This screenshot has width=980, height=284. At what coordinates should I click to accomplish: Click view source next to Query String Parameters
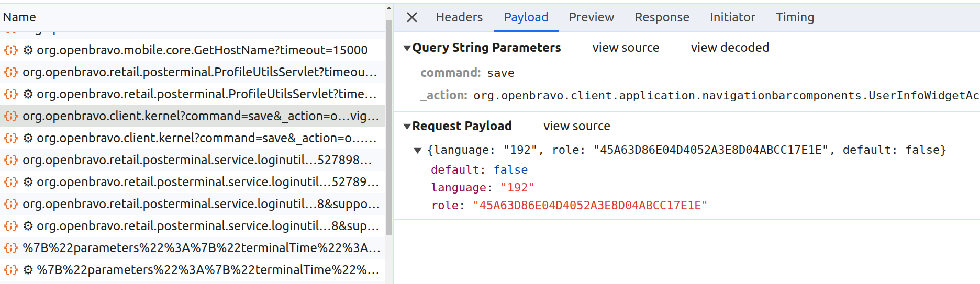625,48
